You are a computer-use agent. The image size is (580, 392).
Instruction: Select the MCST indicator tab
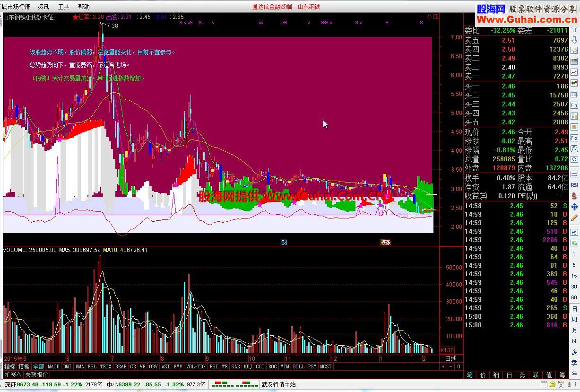click(326, 366)
